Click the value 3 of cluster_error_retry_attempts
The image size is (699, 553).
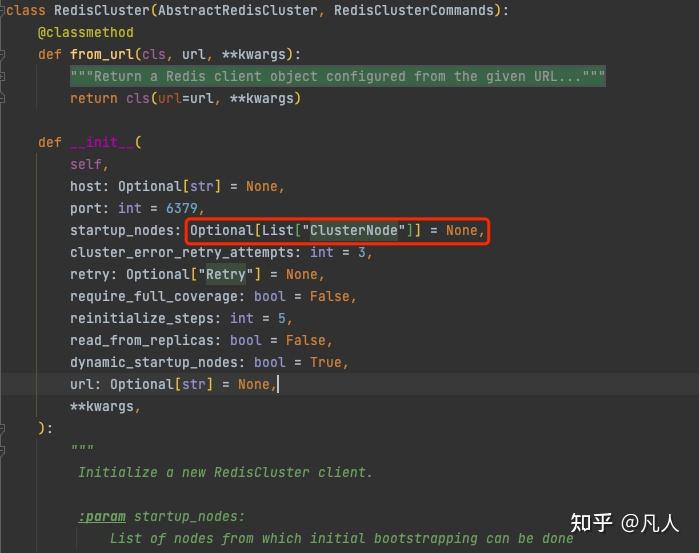tap(362, 252)
